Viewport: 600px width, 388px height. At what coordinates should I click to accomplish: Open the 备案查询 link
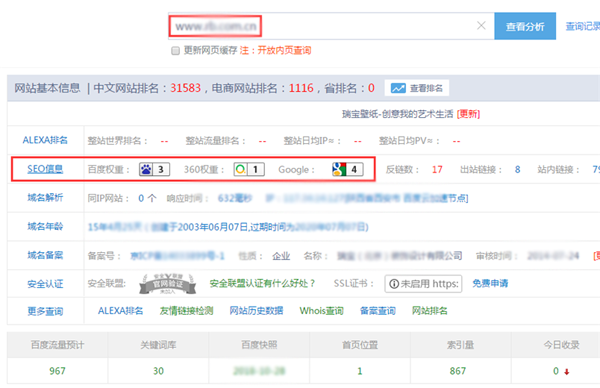(x=378, y=311)
